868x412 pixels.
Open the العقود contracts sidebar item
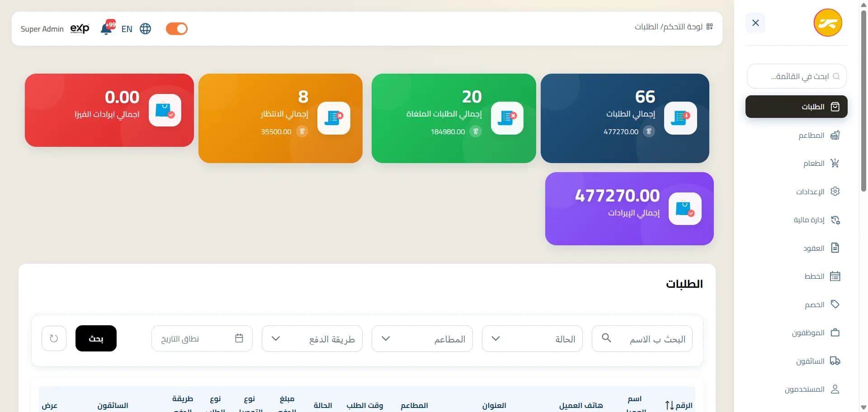click(x=796, y=248)
